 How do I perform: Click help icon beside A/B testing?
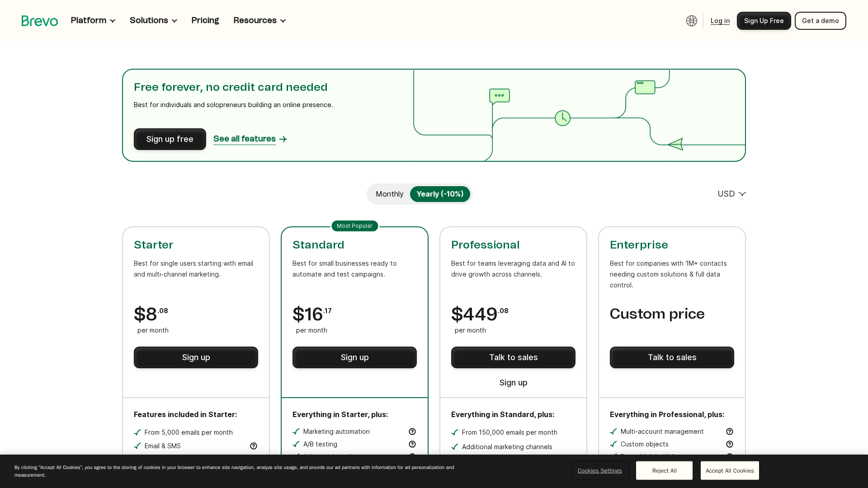click(412, 444)
